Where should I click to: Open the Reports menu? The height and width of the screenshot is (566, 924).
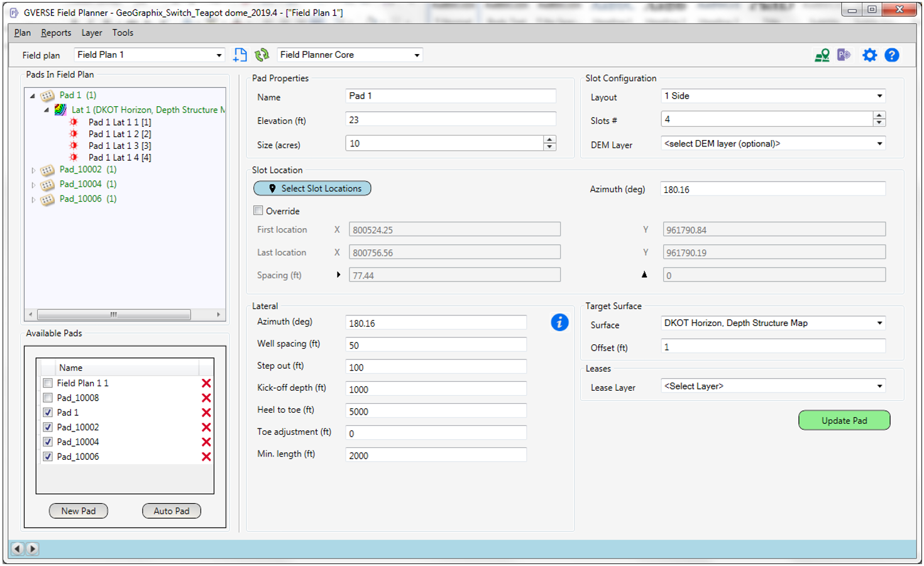pyautogui.click(x=56, y=33)
